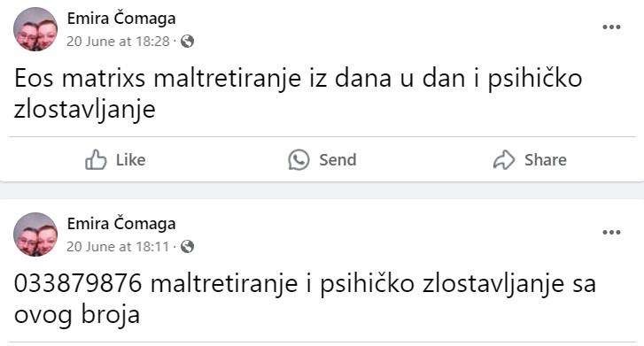This screenshot has height=346, width=644.
Task: Open Emira Čomaga name on first post
Action: tap(121, 19)
